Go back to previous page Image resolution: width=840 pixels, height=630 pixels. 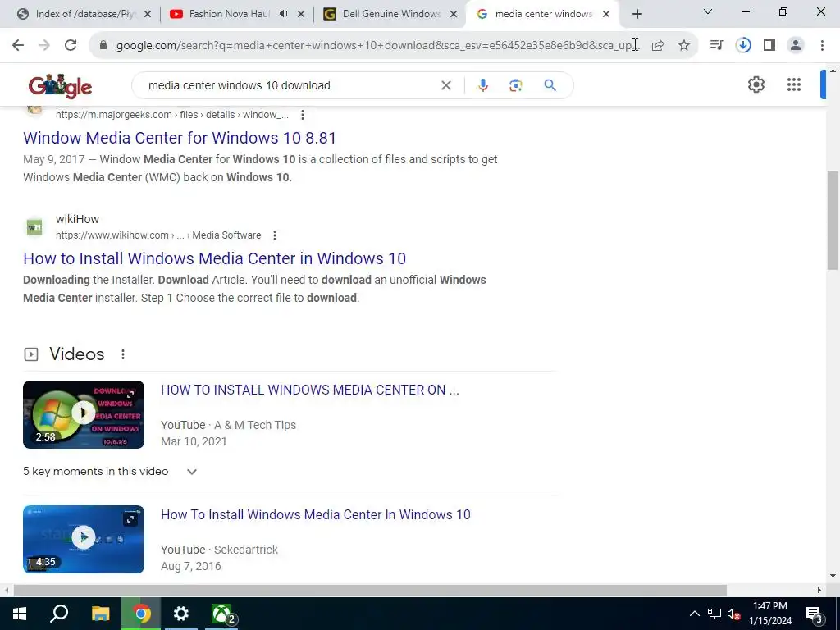coord(18,45)
